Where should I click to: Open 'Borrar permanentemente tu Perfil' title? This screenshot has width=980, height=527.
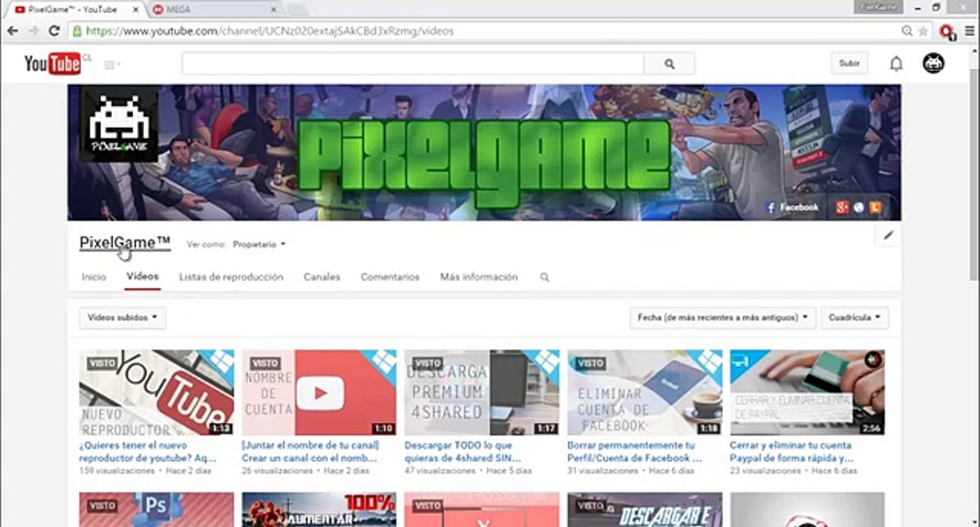point(635,452)
